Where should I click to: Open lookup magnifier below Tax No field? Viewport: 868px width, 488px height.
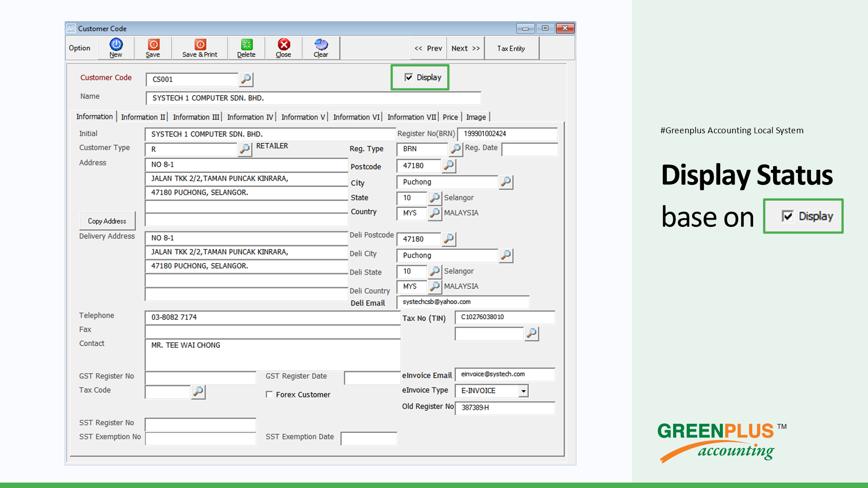532,334
